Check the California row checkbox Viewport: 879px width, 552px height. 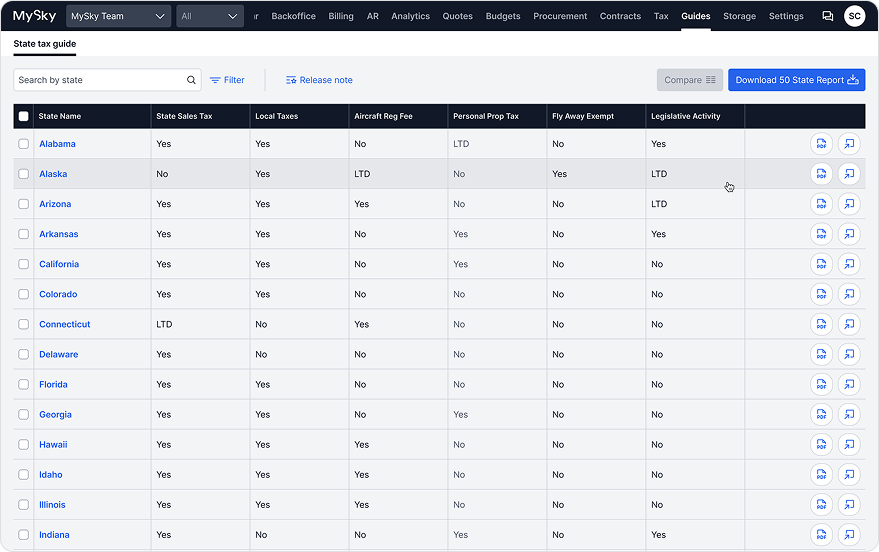[x=24, y=264]
